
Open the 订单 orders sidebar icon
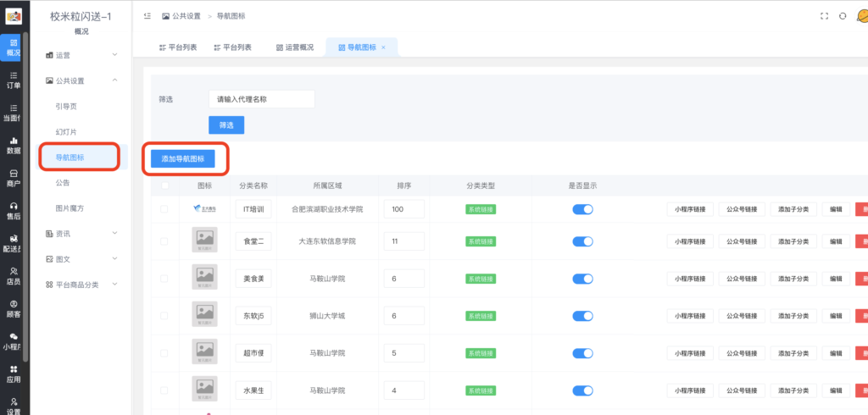pos(14,80)
